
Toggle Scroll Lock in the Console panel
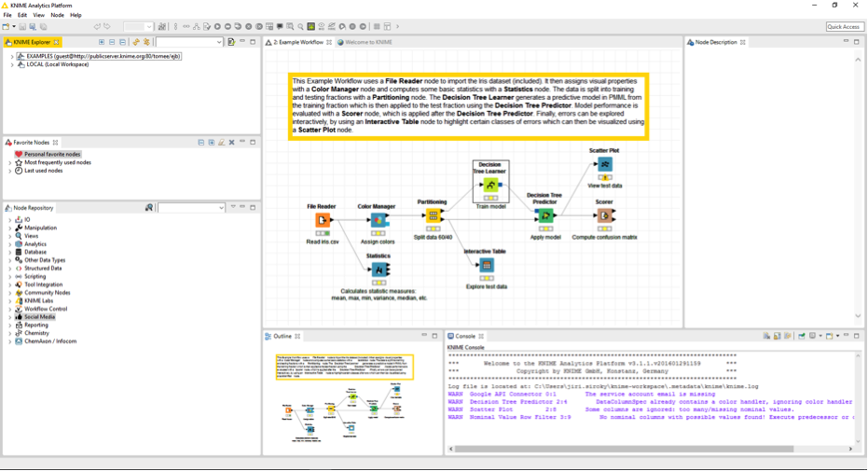coord(778,336)
